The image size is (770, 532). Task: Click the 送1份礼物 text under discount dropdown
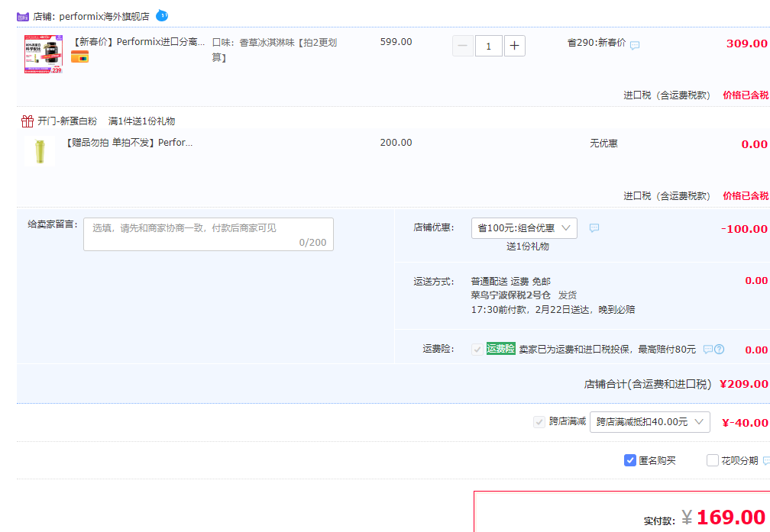528,247
